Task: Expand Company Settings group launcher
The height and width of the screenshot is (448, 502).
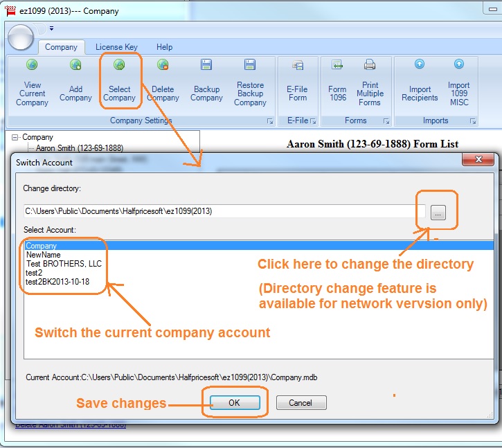Action: (270, 121)
